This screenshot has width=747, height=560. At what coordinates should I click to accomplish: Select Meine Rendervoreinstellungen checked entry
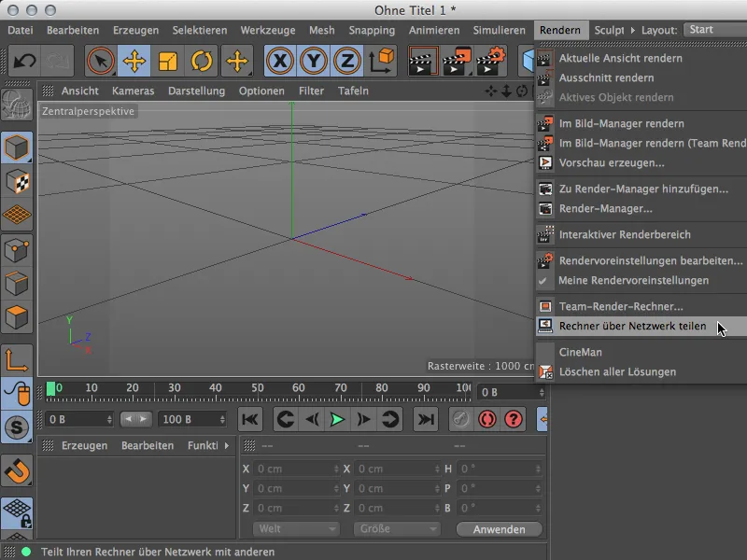(x=641, y=281)
